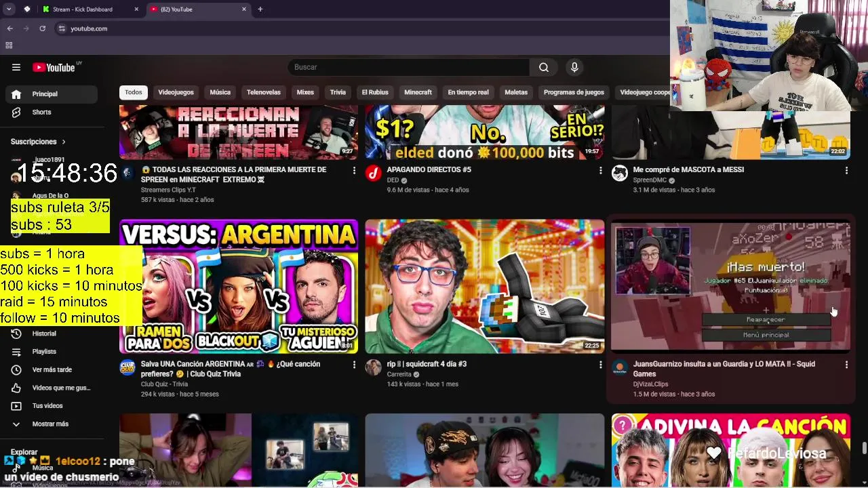Go to Principal in the sidebar

[x=52, y=94]
